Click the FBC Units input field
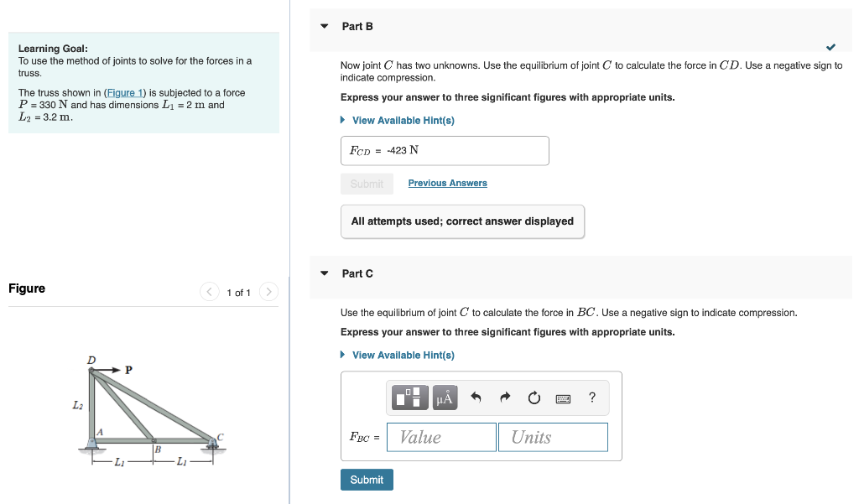 tap(554, 437)
